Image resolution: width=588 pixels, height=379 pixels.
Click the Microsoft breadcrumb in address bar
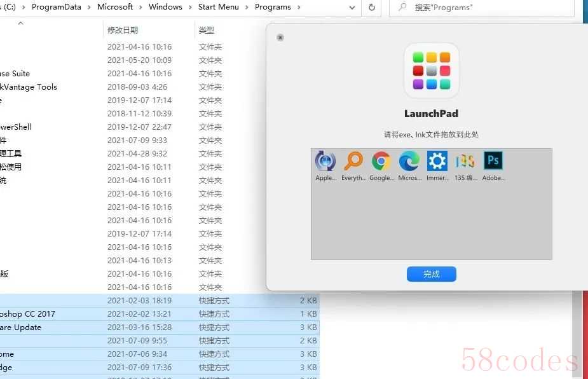tap(115, 7)
